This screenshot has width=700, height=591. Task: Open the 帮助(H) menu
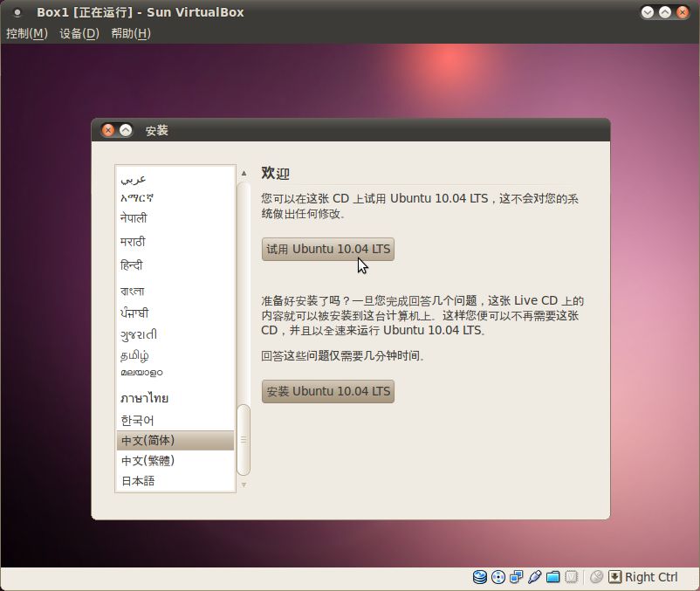(x=131, y=33)
